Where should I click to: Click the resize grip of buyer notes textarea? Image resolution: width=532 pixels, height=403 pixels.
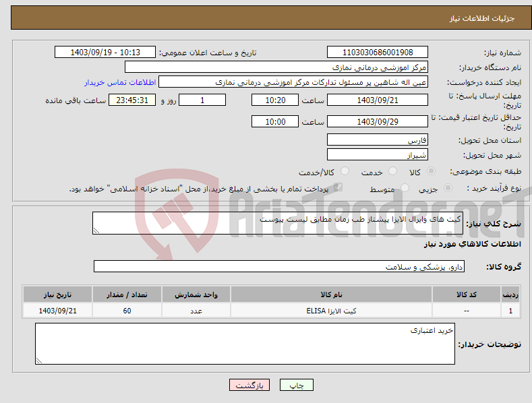tap(39, 361)
